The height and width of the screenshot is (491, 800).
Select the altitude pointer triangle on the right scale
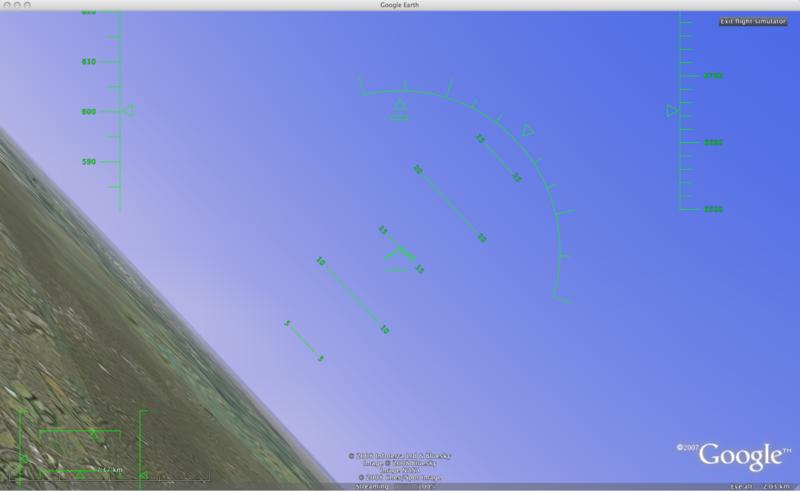pyautogui.click(x=673, y=111)
